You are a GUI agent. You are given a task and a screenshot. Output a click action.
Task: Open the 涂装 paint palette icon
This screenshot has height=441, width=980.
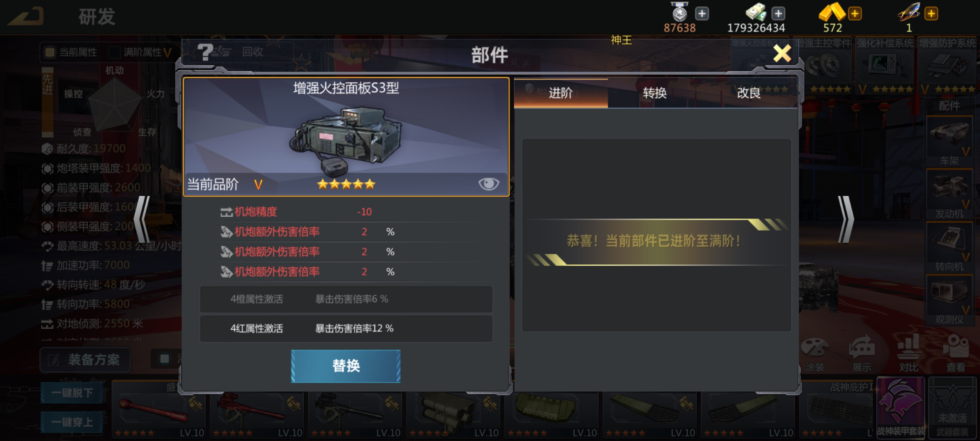tap(814, 354)
